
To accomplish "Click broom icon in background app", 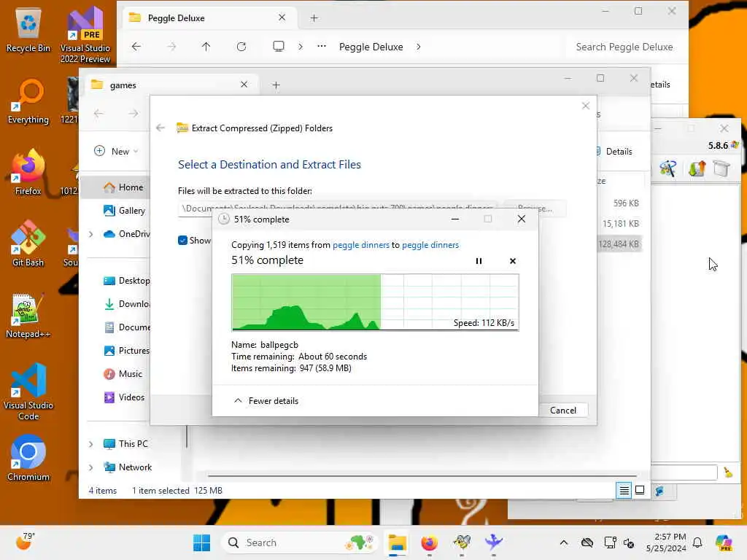I will 728,472.
